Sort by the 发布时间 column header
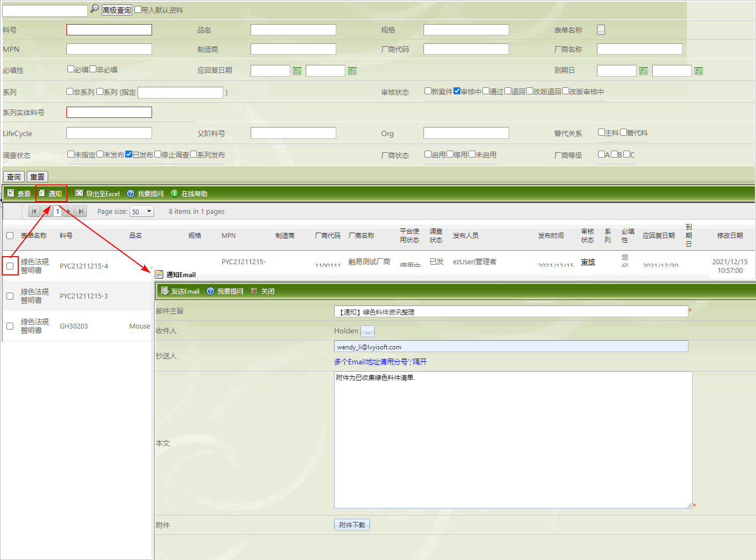The image size is (756, 560). click(551, 236)
